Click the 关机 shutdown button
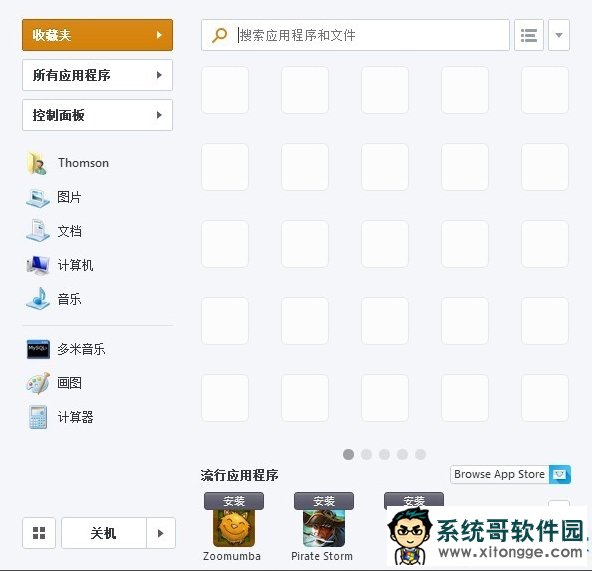This screenshot has width=592, height=571. (104, 533)
